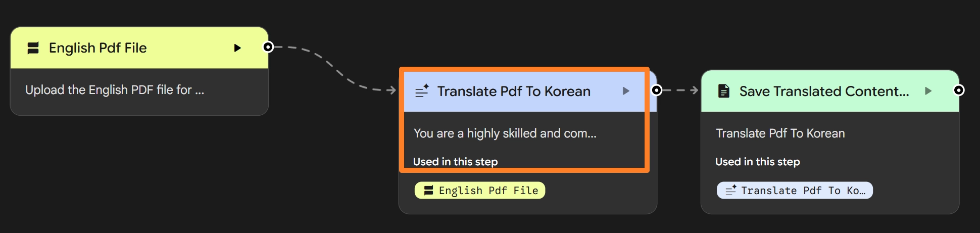The image size is (980, 233).
Task: Select the Save Translated Content node title
Action: tap(824, 91)
